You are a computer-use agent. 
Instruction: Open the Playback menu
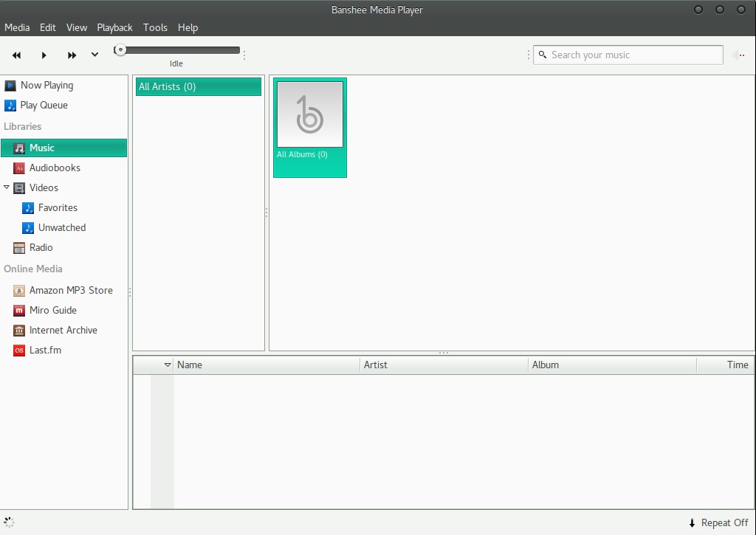coord(114,27)
